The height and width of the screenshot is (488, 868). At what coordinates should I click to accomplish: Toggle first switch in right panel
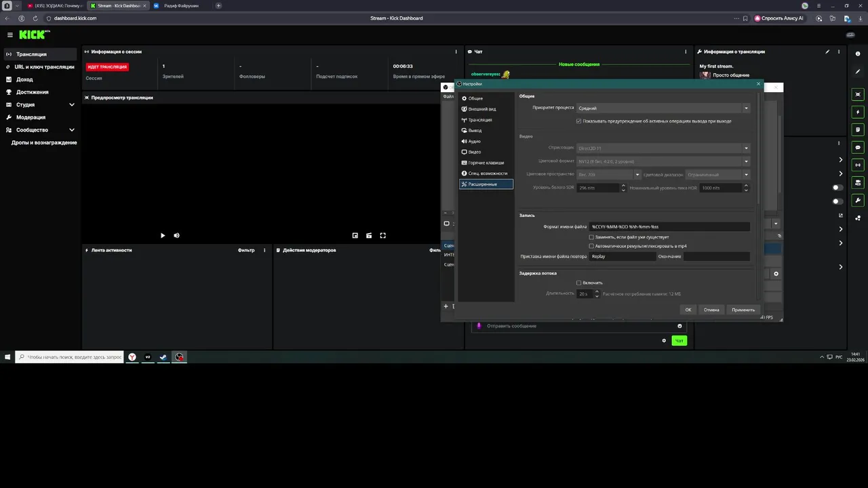pyautogui.click(x=838, y=188)
